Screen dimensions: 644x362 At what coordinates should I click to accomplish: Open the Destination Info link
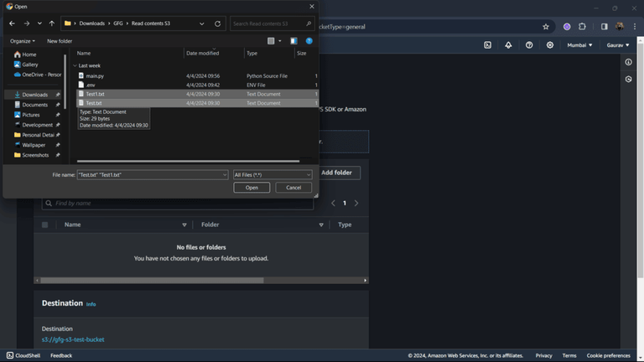pyautogui.click(x=91, y=304)
